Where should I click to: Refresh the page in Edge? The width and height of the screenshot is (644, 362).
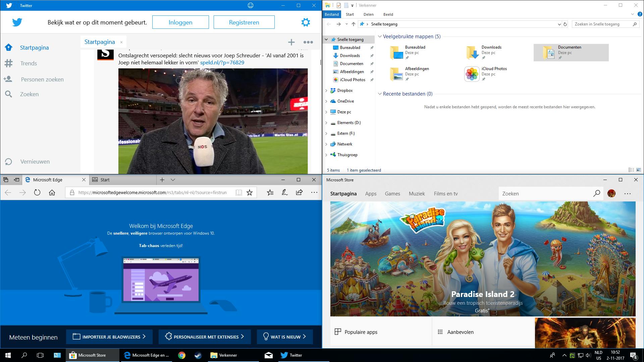(37, 192)
